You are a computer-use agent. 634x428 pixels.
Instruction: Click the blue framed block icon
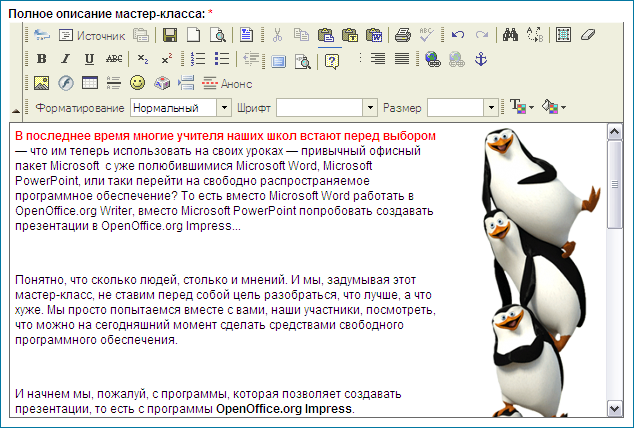[x=279, y=61]
